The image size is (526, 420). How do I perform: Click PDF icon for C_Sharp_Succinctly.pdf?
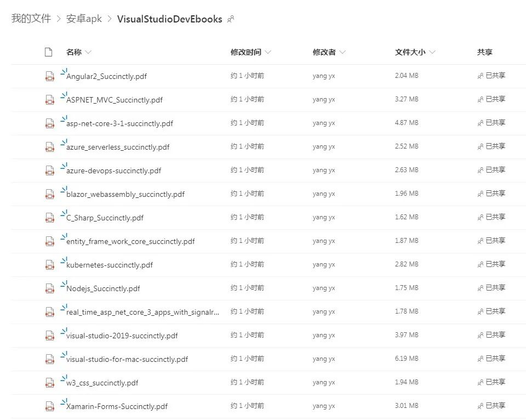pos(50,218)
